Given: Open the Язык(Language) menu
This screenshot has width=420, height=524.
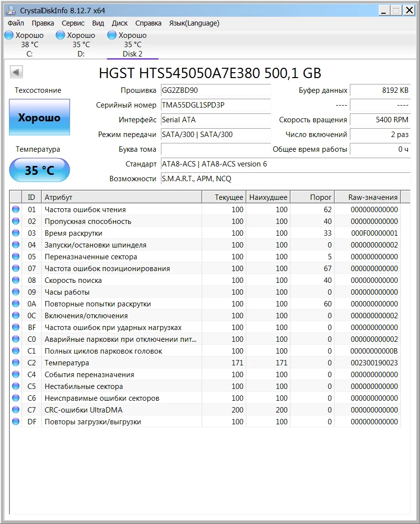Looking at the screenshot, I should pyautogui.click(x=194, y=23).
